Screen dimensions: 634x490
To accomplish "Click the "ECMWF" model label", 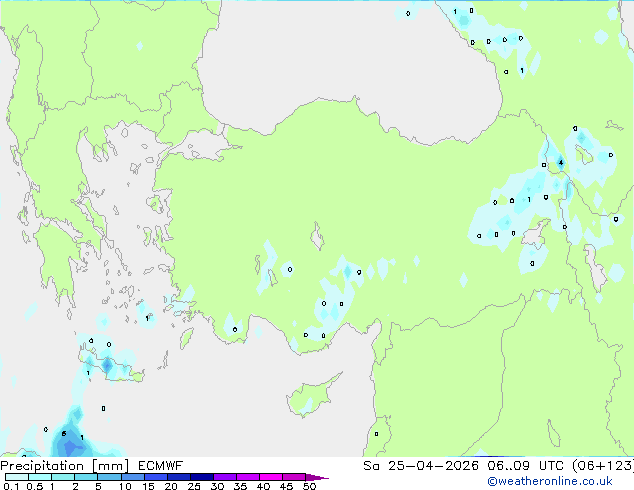I will [x=161, y=466].
